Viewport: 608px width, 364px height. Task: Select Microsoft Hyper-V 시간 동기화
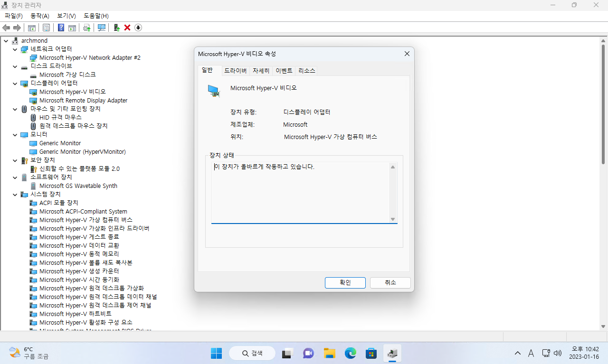pos(79,280)
